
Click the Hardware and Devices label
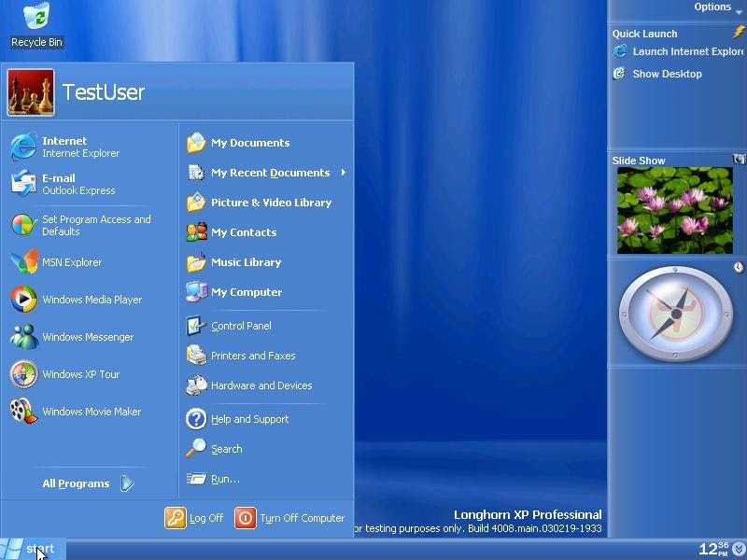[x=261, y=385]
